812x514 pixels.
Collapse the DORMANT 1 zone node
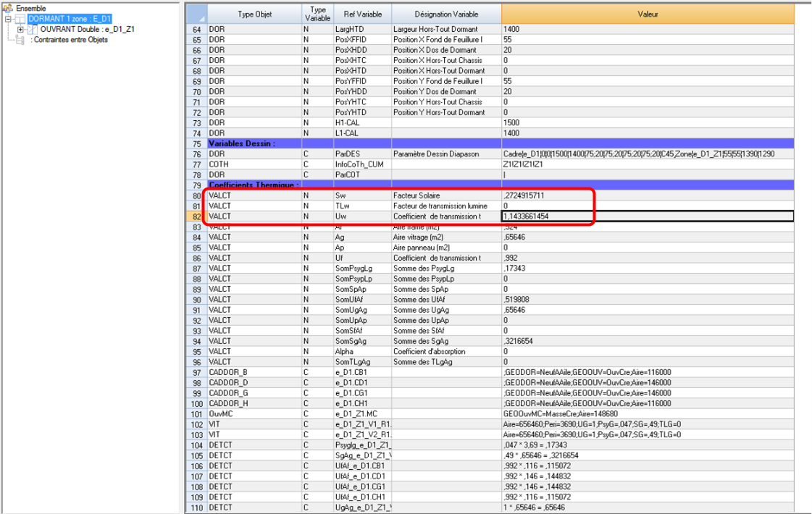8,19
